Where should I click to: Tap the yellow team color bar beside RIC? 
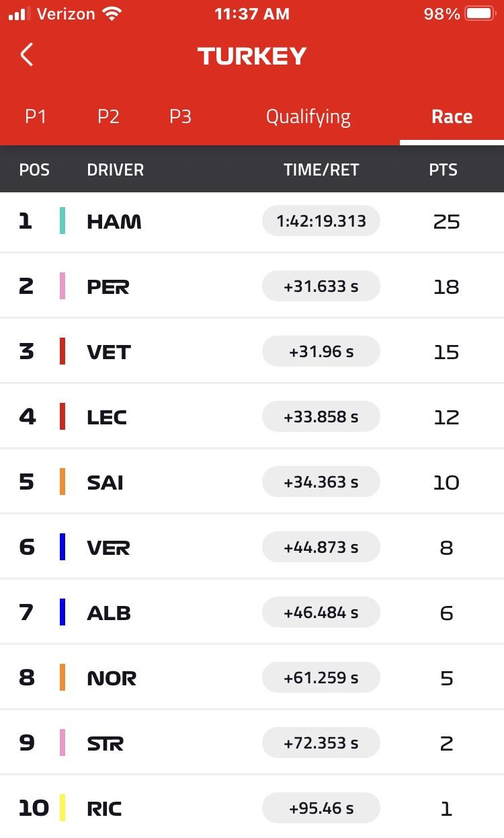(x=62, y=808)
